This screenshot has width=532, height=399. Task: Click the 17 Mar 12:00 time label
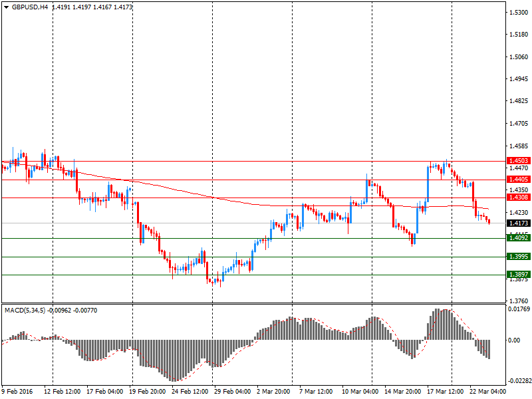pyautogui.click(x=445, y=391)
